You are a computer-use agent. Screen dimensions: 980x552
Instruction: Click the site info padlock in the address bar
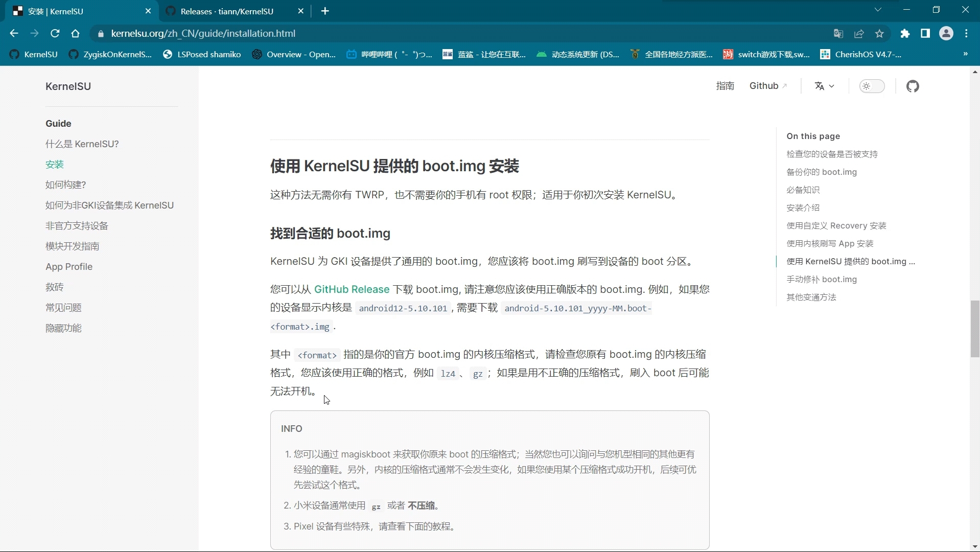coord(101,33)
